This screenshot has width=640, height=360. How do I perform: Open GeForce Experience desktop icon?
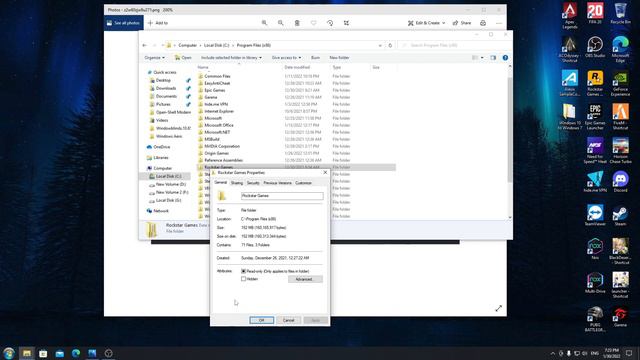click(620, 83)
